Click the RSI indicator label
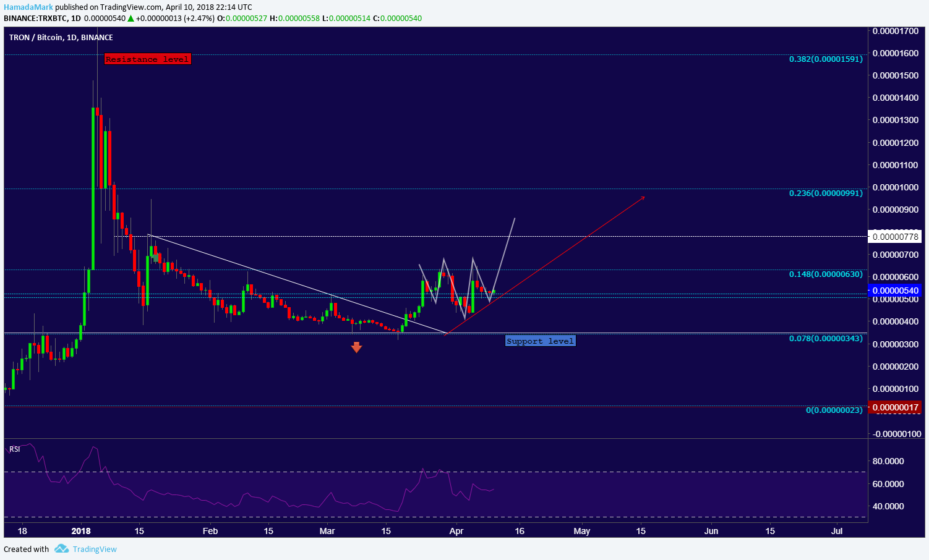929x560 pixels. click(x=15, y=449)
